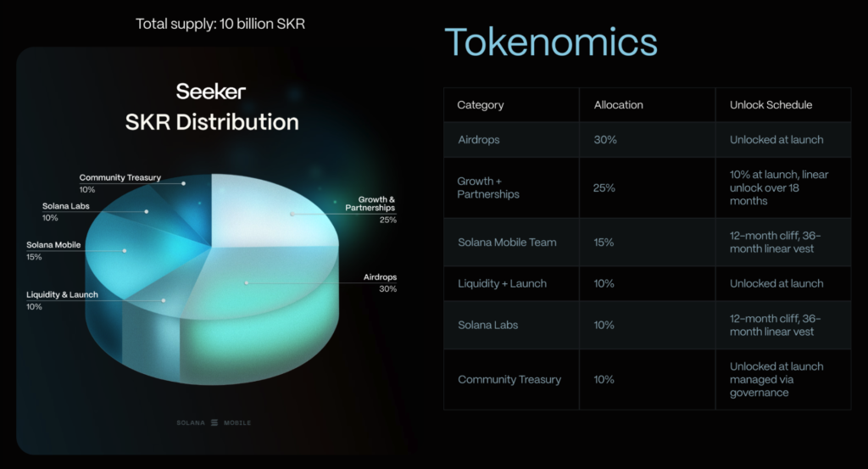Select the Solana Mobile 15% chart label

(53, 251)
